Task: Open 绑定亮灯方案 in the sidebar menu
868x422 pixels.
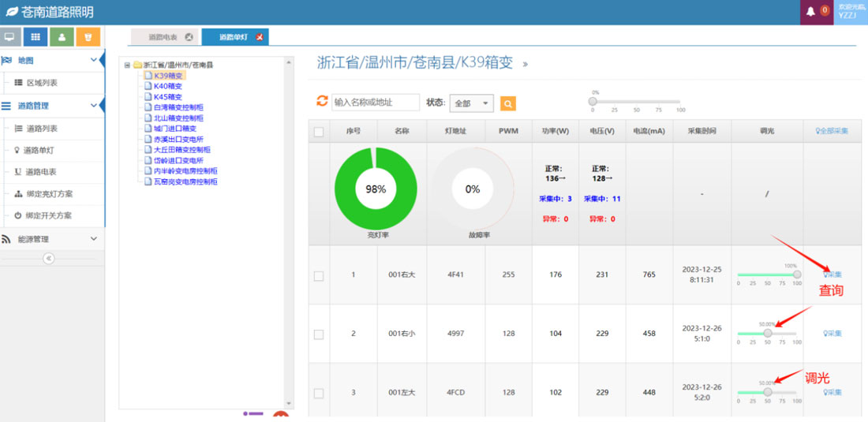Action: pyautogui.click(x=49, y=194)
